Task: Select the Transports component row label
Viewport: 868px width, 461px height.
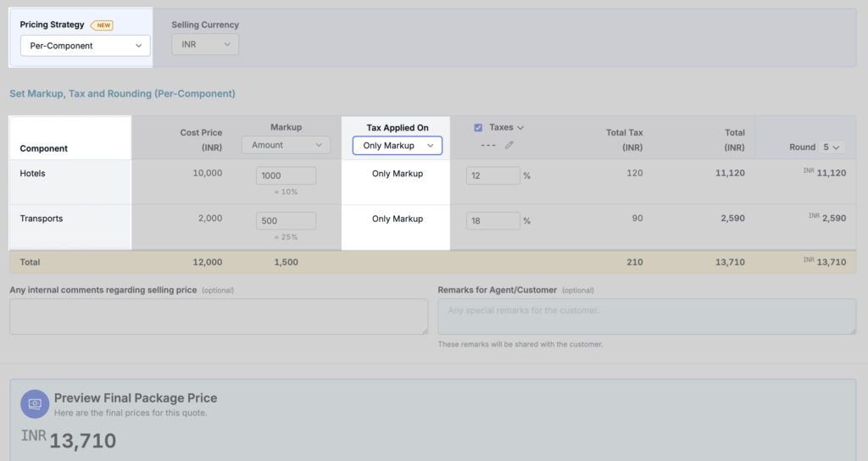Action: pos(42,219)
